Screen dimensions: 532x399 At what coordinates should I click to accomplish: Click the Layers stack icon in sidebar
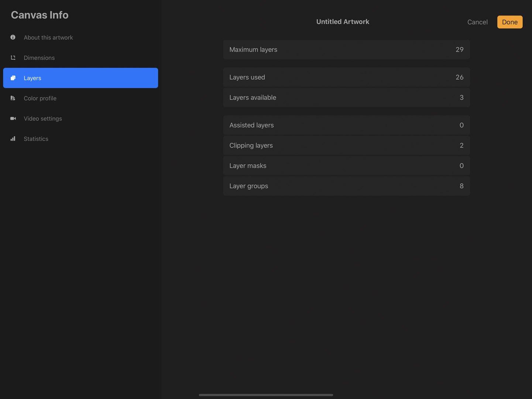point(13,78)
